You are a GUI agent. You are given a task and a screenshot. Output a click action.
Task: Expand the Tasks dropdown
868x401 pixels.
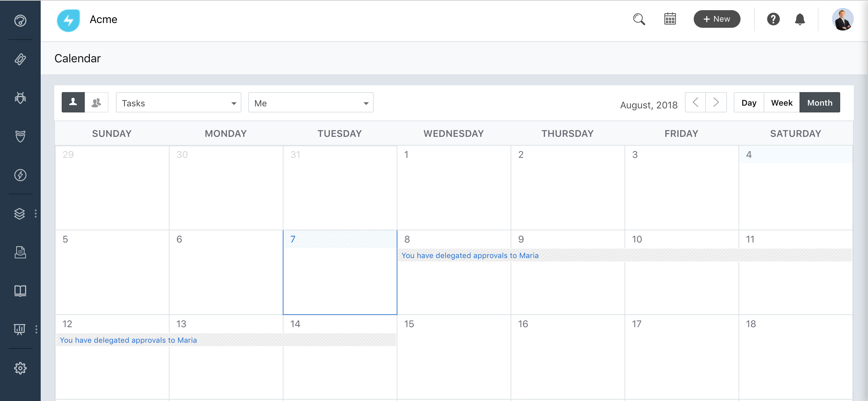[178, 103]
